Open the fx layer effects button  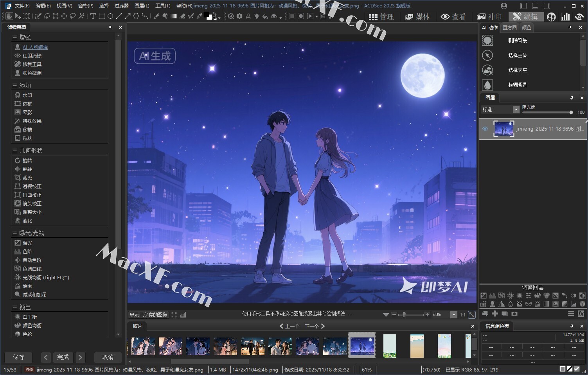click(581, 314)
